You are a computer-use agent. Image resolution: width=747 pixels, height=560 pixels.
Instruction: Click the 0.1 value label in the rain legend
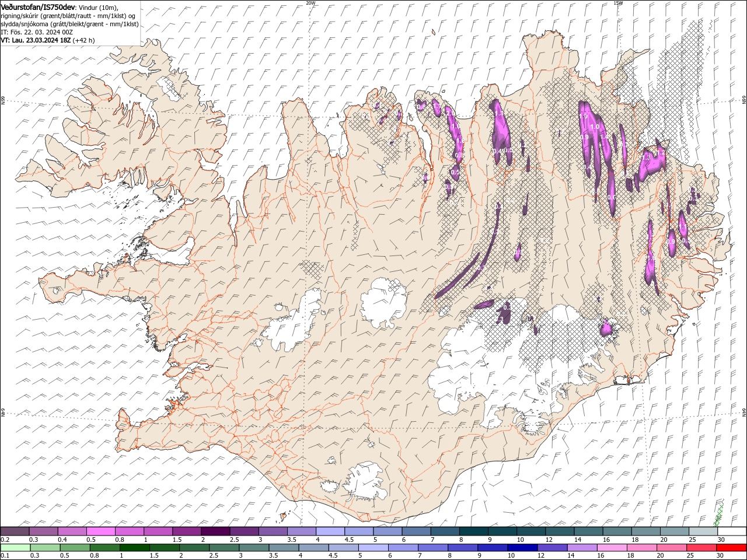(5, 556)
